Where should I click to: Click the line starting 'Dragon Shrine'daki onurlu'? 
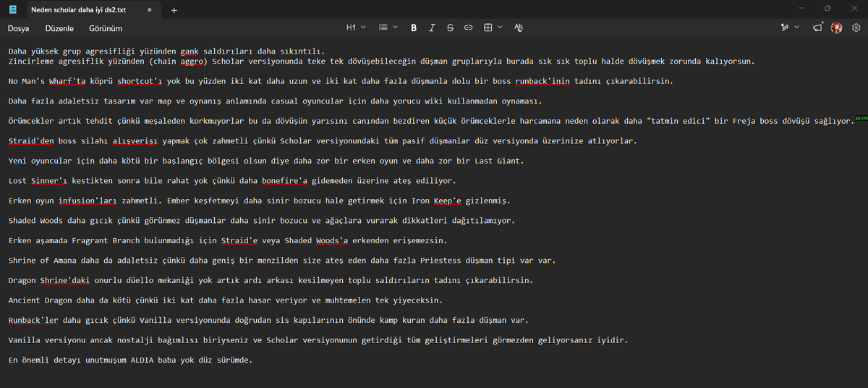point(271,280)
